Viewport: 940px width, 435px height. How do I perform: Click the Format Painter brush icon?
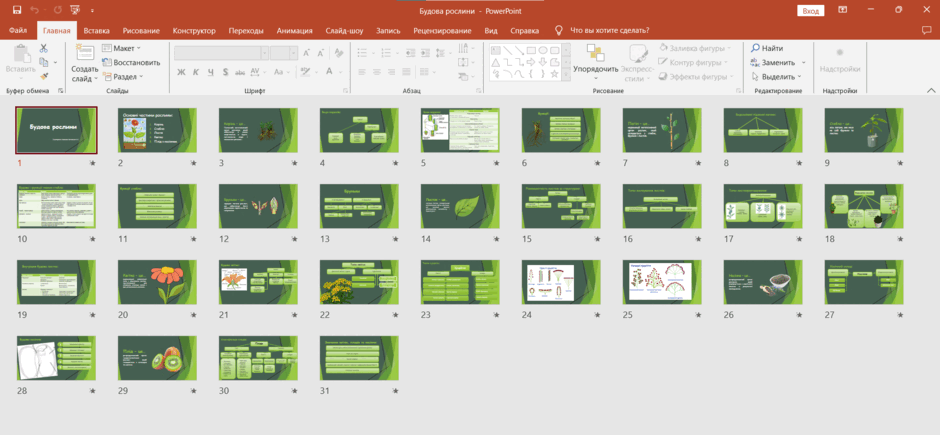(44, 77)
